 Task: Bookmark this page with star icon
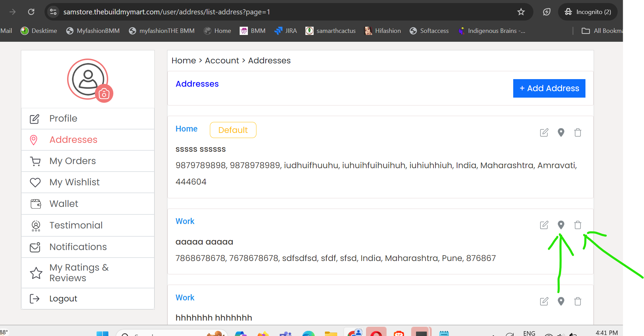click(521, 12)
